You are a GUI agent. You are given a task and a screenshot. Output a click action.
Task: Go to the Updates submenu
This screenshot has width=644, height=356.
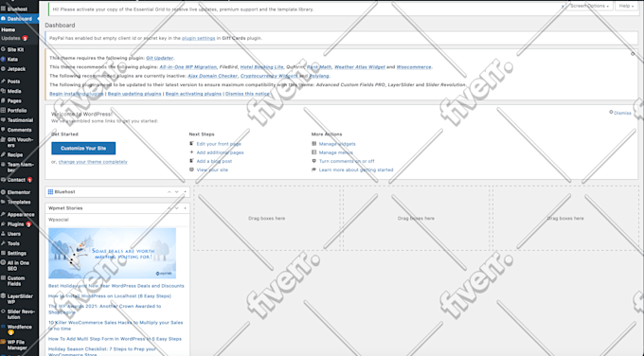click(14, 38)
